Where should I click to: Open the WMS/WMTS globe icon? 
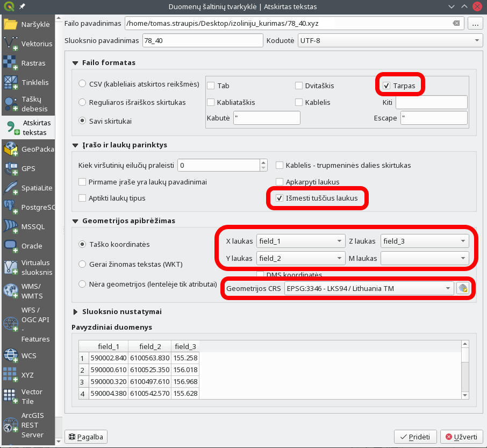[x=11, y=291]
